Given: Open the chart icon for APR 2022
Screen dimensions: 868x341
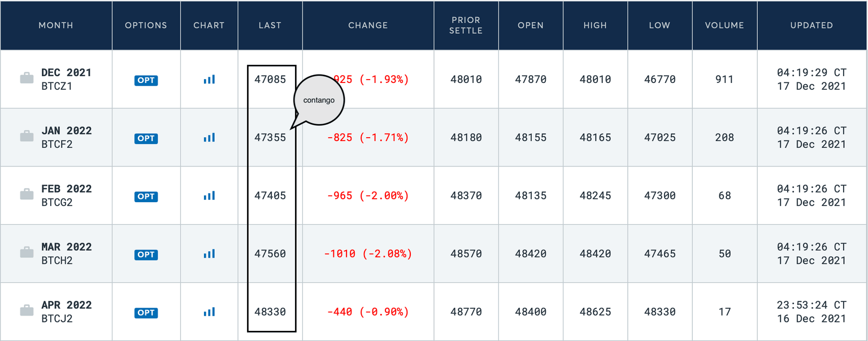Looking at the screenshot, I should click(x=209, y=312).
